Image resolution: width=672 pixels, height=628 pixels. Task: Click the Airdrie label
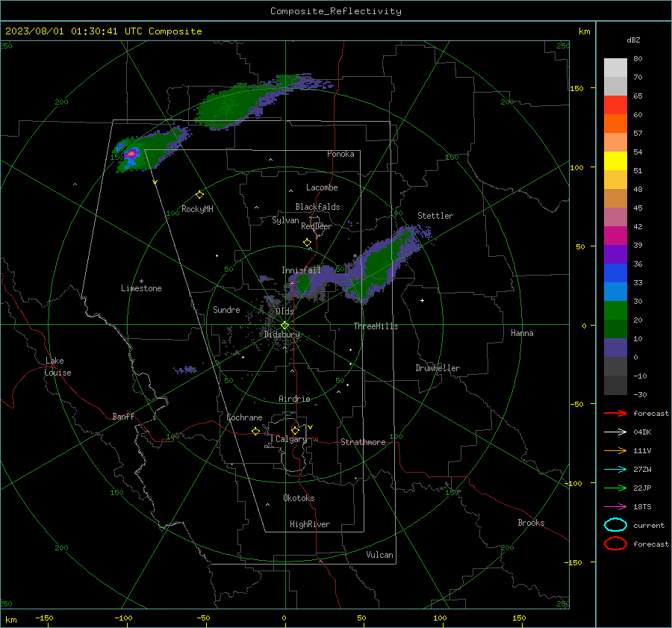[294, 399]
